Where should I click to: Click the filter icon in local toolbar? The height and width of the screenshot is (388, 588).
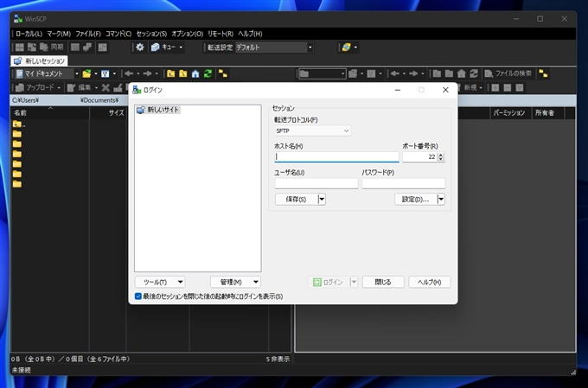point(104,74)
